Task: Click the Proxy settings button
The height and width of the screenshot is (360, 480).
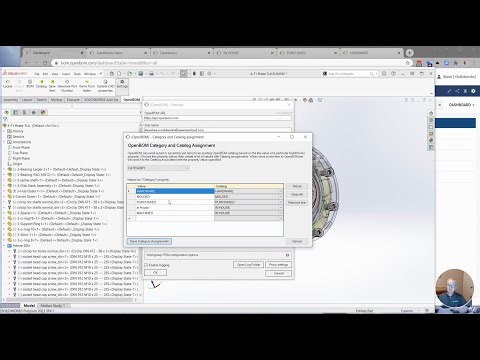Action: pos(278,265)
